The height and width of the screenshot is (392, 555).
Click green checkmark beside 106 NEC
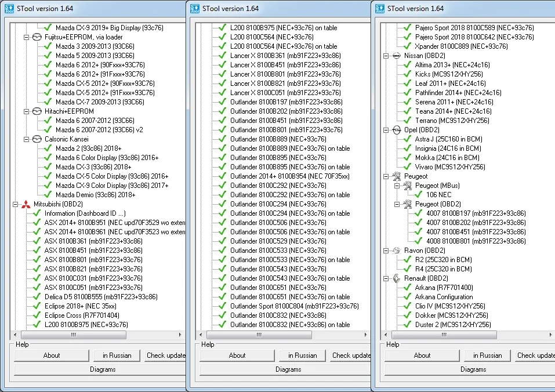(x=418, y=195)
